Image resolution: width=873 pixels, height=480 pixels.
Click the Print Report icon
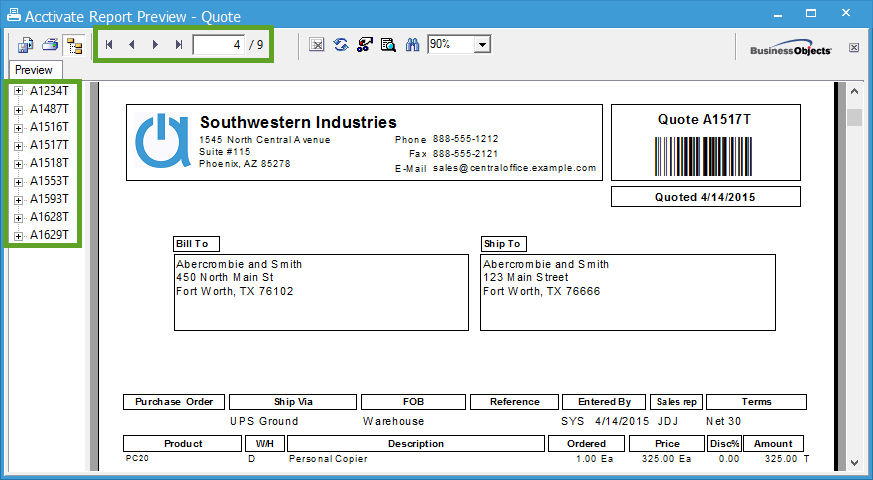[50, 45]
